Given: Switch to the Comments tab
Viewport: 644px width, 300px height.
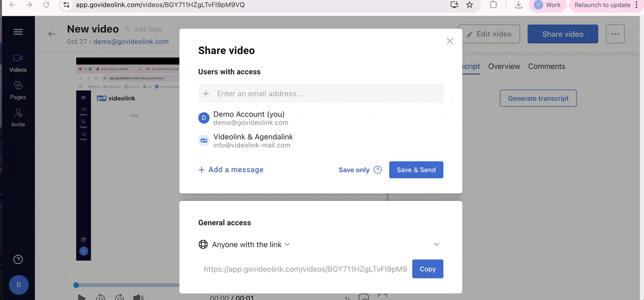Looking at the screenshot, I should (x=546, y=67).
